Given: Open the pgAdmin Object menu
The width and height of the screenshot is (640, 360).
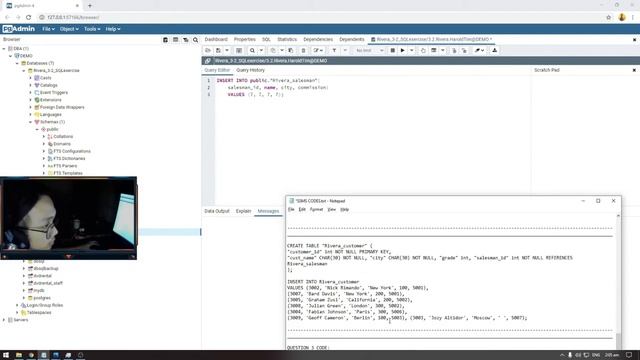Looking at the screenshot, I should click(x=69, y=29).
